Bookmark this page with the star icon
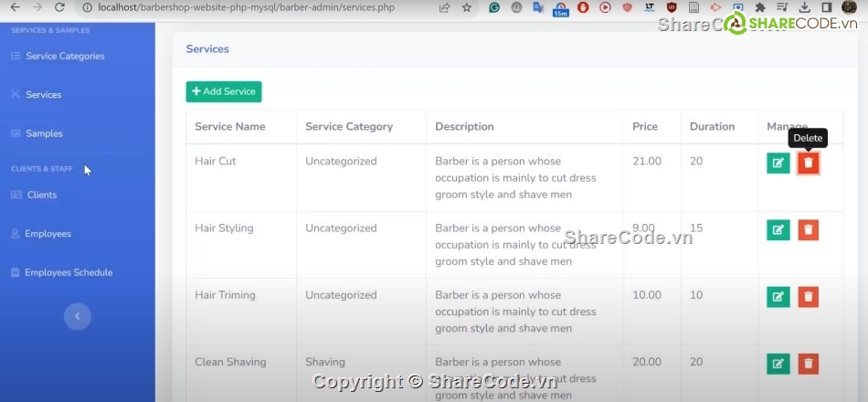The image size is (868, 402). pos(467,7)
